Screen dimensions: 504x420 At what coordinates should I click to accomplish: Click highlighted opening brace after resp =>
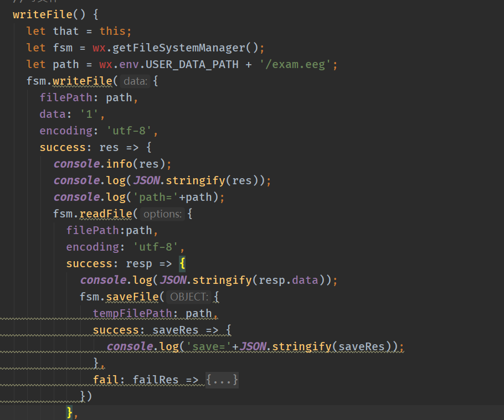click(x=182, y=263)
